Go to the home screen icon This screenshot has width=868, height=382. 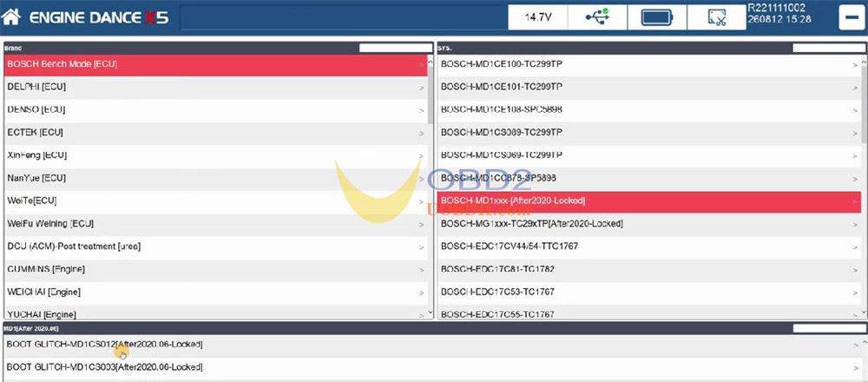coord(11,17)
